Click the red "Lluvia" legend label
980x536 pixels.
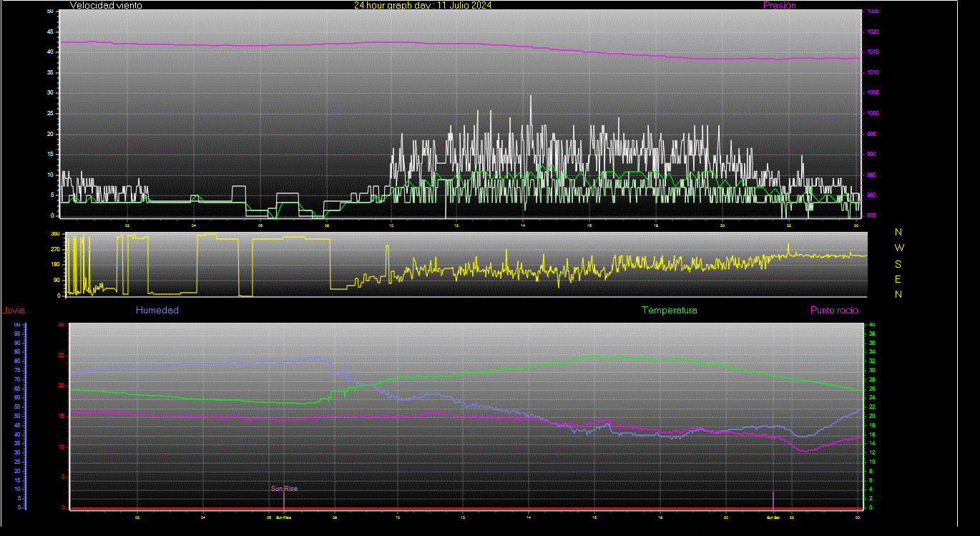[x=12, y=310]
